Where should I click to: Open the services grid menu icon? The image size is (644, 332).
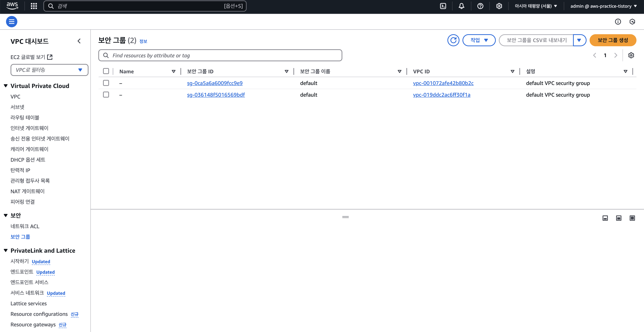pos(34,6)
